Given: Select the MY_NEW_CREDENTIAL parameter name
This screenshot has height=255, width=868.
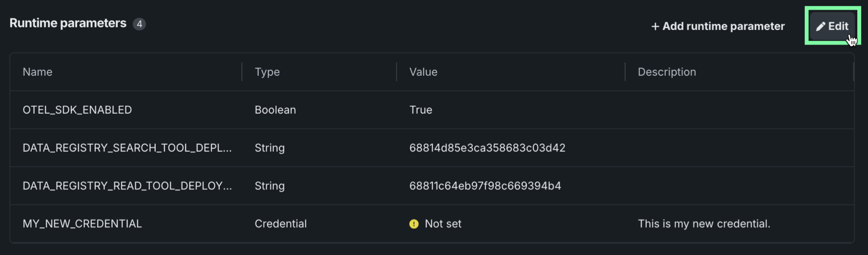Looking at the screenshot, I should [82, 224].
